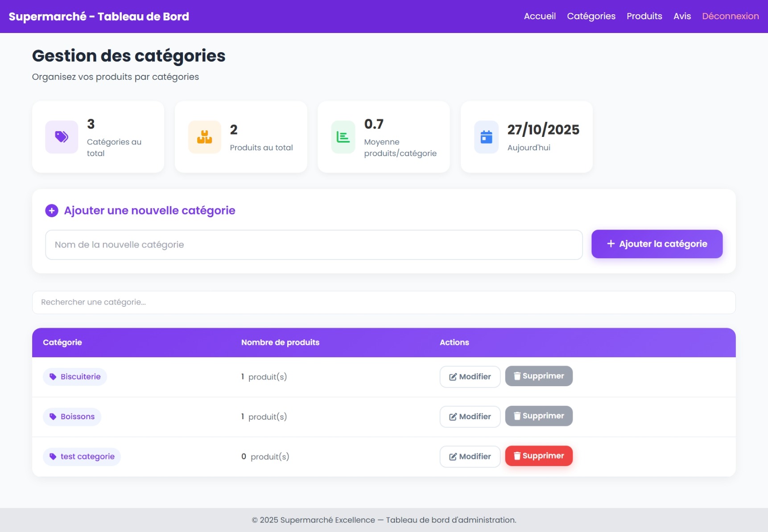Image resolution: width=768 pixels, height=532 pixels.
Task: Click the purple tag icon for total categories
Action: pyautogui.click(x=62, y=137)
